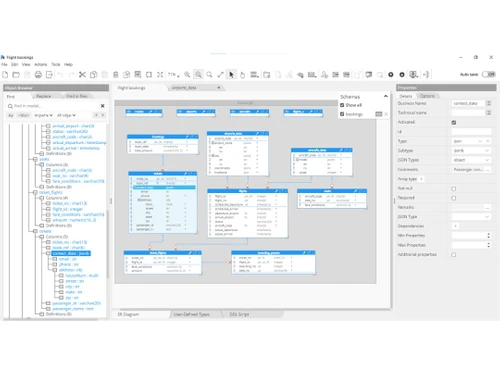The height and width of the screenshot is (375, 500).
Task: Toggle the Aa match case search option
Action: [x=11, y=115]
